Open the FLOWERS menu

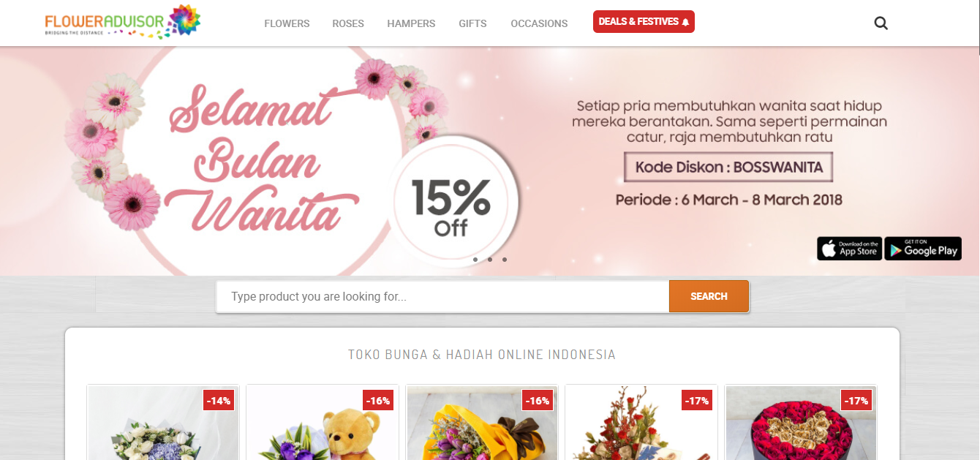click(287, 23)
